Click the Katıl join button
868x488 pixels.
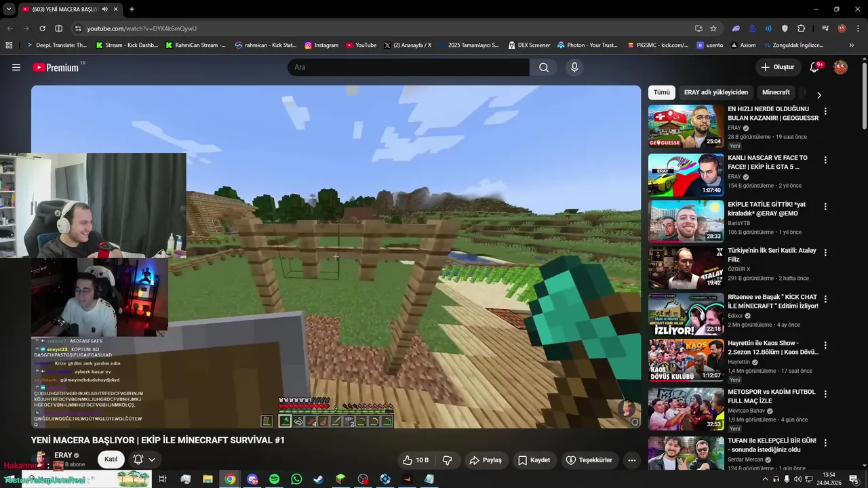pyautogui.click(x=111, y=460)
